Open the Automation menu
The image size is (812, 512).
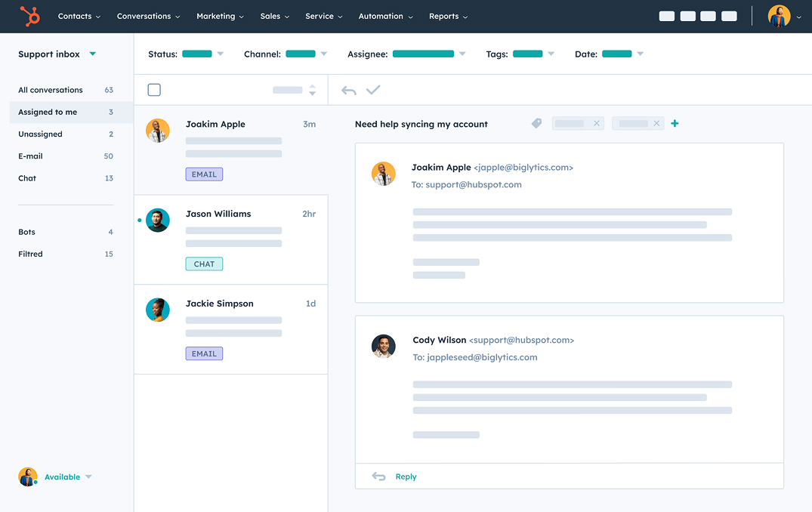[386, 16]
